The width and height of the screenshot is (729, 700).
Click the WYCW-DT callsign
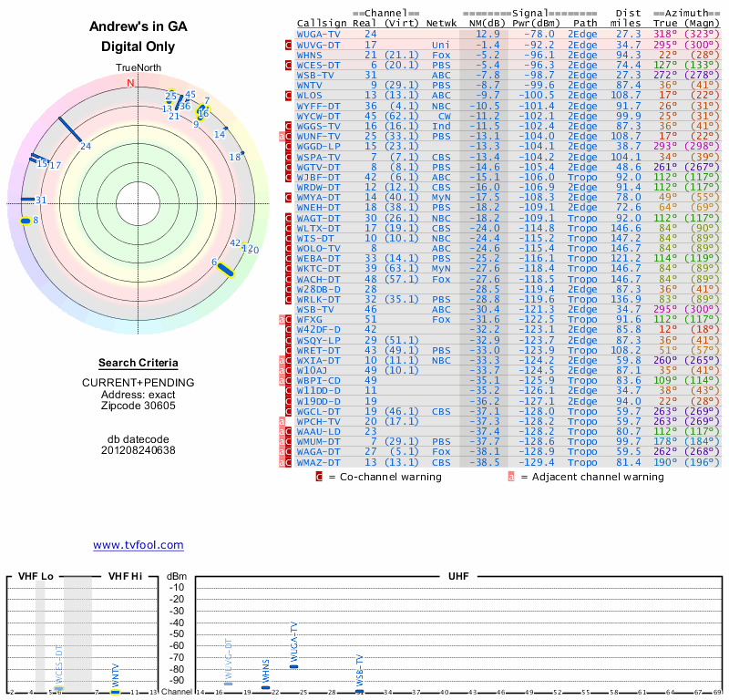coord(318,116)
